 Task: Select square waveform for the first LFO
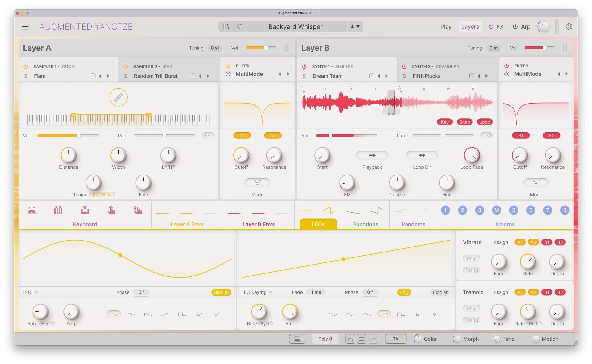[x=182, y=314]
